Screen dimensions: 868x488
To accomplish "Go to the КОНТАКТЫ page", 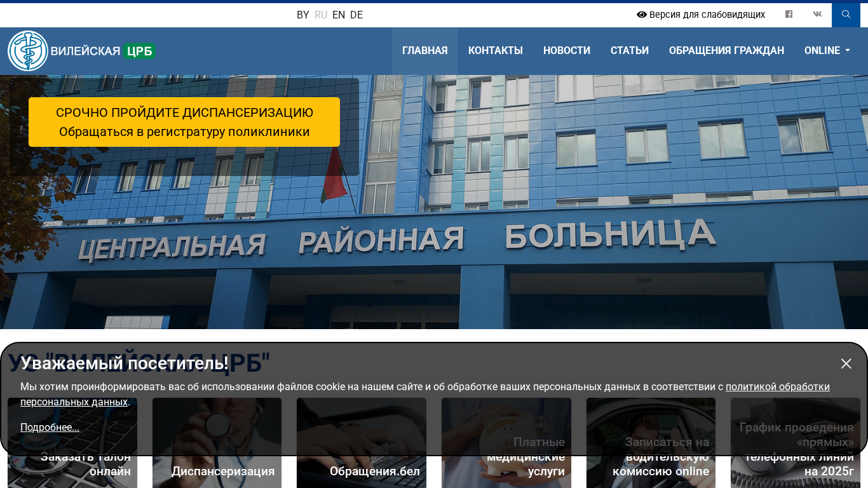I will [496, 51].
